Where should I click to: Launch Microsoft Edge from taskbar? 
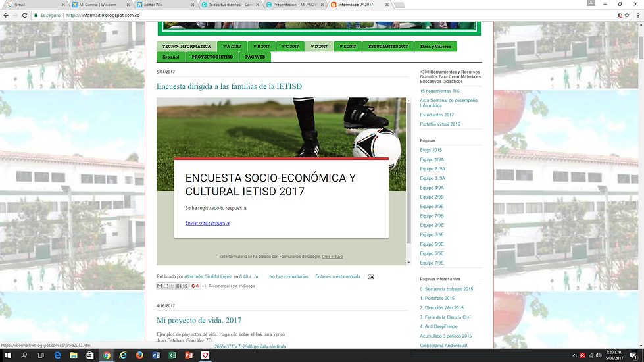click(57, 355)
